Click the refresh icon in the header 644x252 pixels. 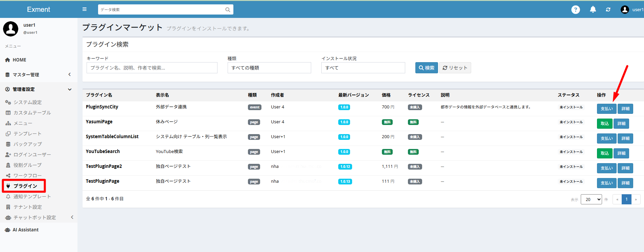tap(608, 9)
